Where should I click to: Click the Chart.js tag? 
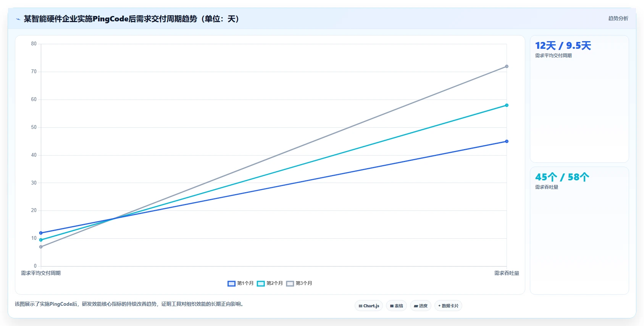(x=369, y=306)
